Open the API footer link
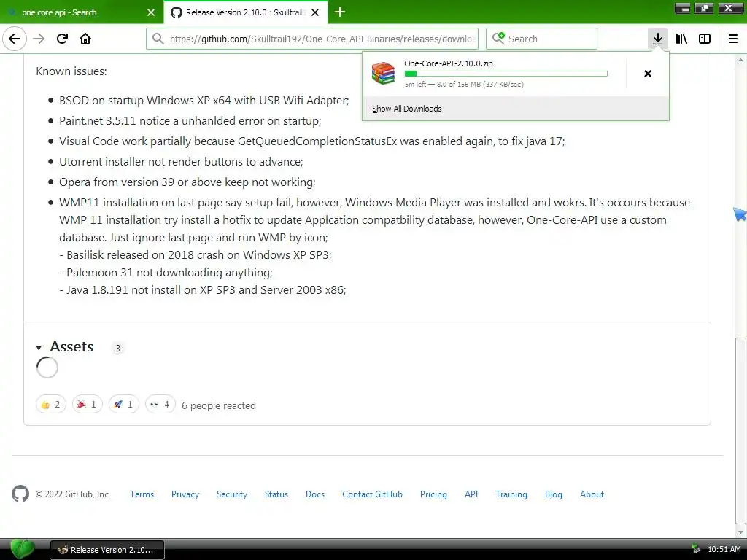Screen dimensions: 747x560 (471, 494)
